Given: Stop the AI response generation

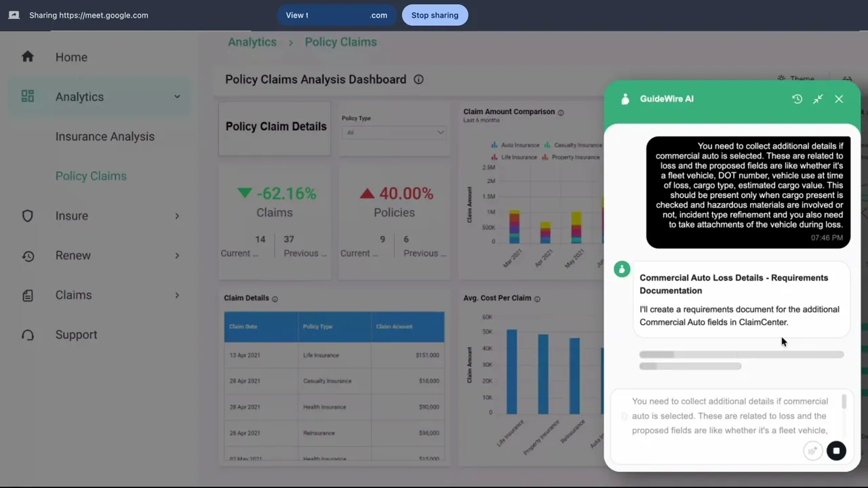Looking at the screenshot, I should [836, 451].
